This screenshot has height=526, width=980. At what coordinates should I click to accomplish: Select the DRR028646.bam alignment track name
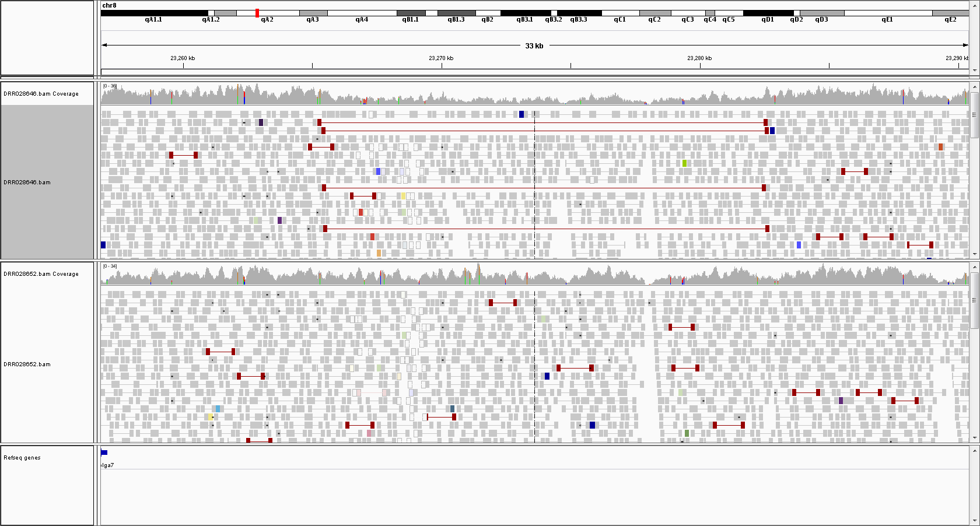point(27,183)
